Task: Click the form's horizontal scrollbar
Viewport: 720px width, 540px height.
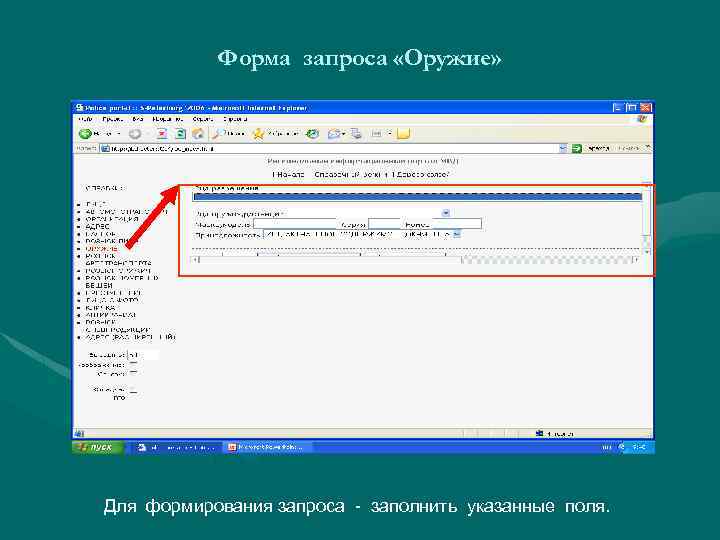Action: click(416, 260)
